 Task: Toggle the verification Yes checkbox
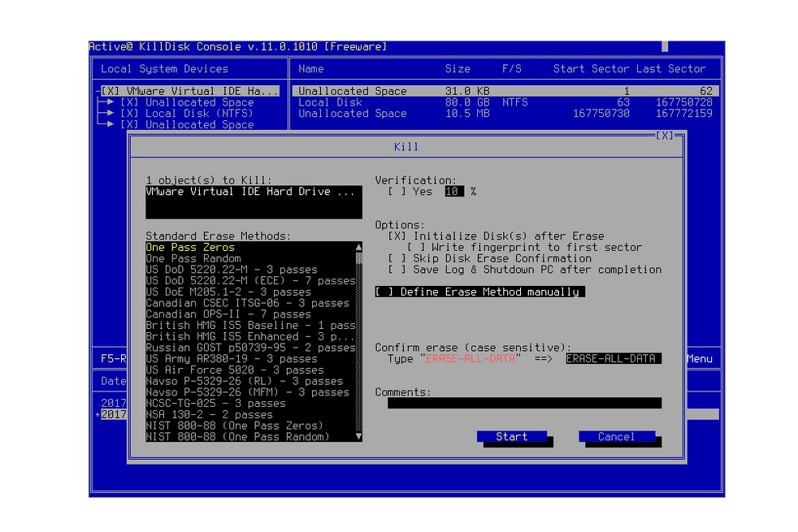click(397, 192)
